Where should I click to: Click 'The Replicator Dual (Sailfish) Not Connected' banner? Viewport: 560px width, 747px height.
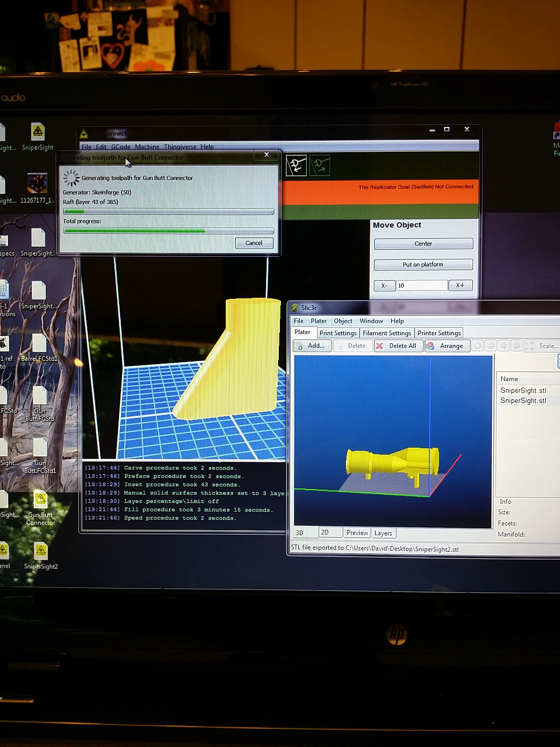coord(416,187)
